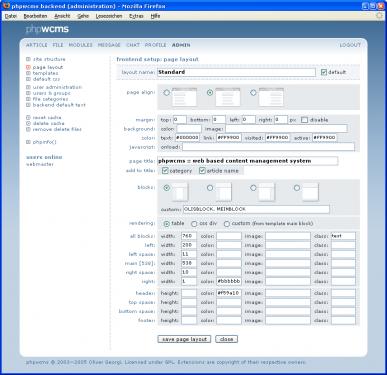Click the icon beside site structure

pyautogui.click(x=28, y=59)
